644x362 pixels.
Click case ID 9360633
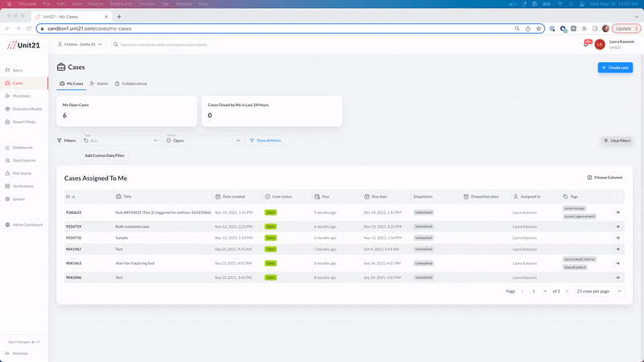point(73,212)
